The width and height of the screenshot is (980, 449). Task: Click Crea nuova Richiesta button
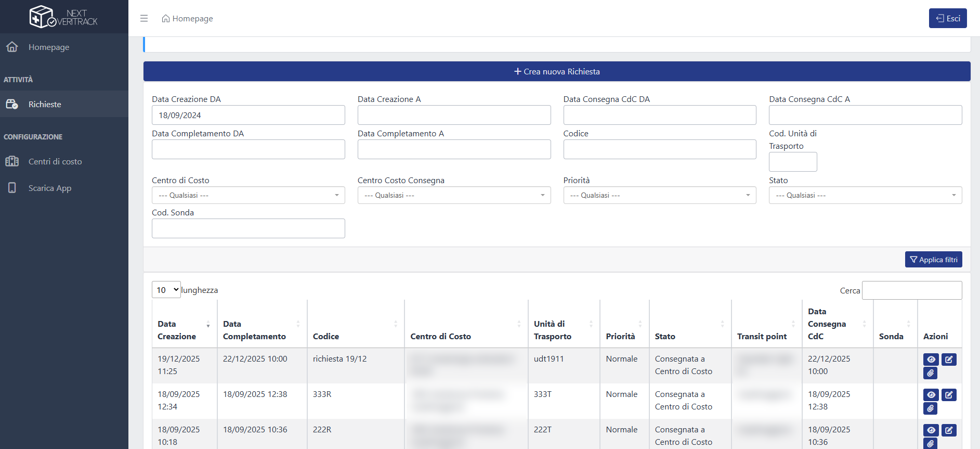pos(557,71)
